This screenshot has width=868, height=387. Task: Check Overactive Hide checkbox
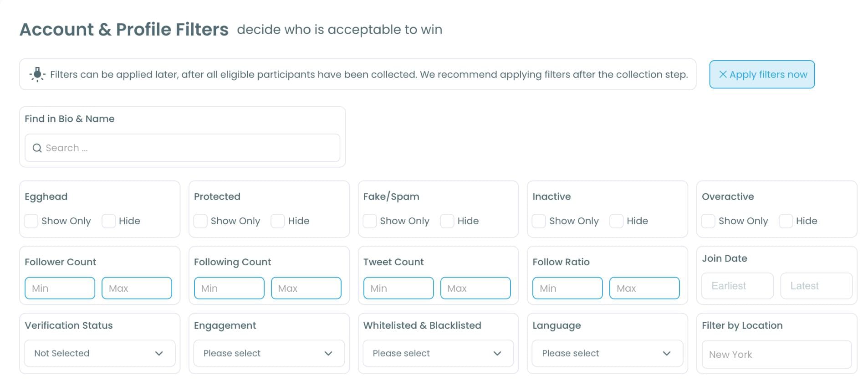(x=786, y=221)
